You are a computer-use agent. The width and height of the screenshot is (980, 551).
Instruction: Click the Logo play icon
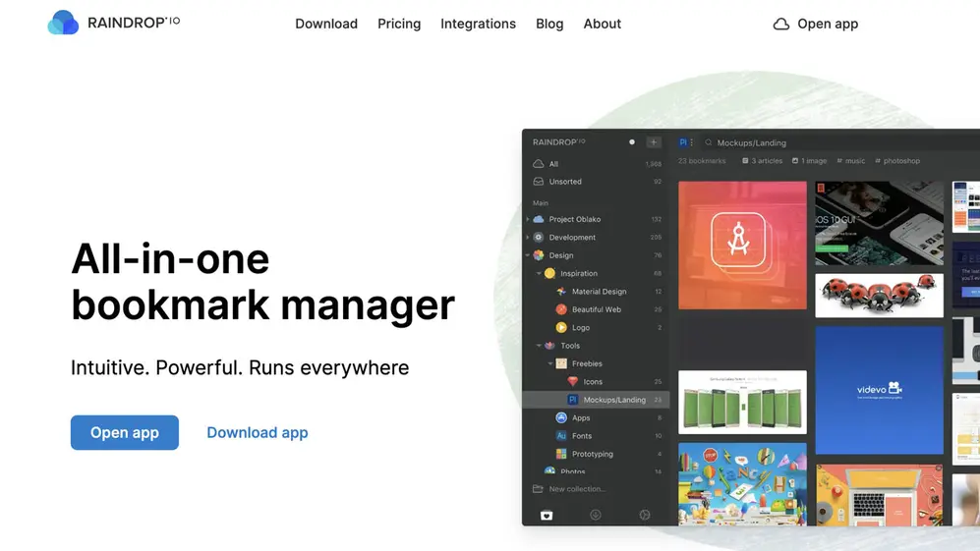pyautogui.click(x=561, y=327)
